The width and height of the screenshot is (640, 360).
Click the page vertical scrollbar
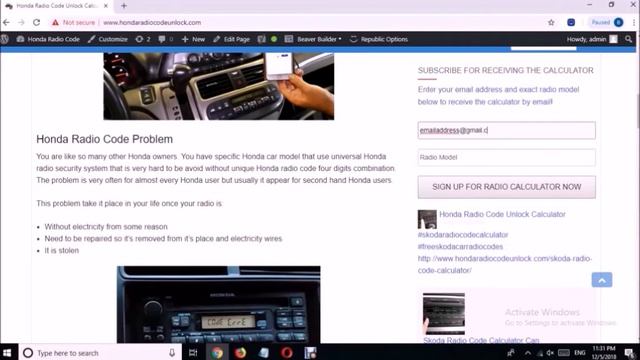pyautogui.click(x=637, y=112)
